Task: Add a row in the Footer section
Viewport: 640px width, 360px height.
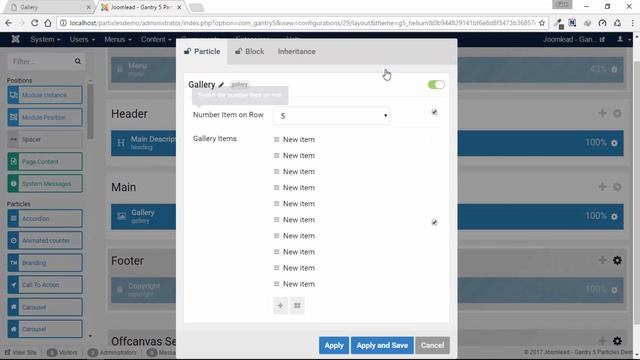Action: pos(602,260)
